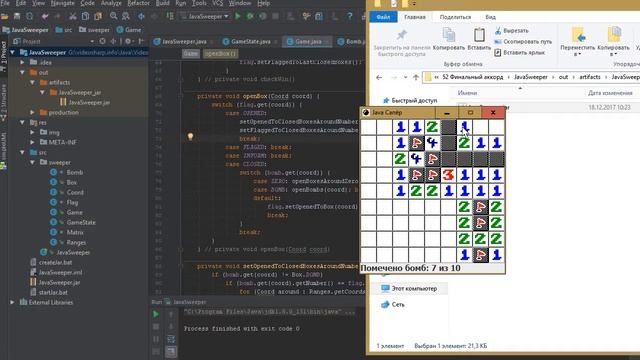The width and height of the screenshot is (640, 360).
Task: Select Сеть in Explorer sidebar
Action: click(x=393, y=304)
